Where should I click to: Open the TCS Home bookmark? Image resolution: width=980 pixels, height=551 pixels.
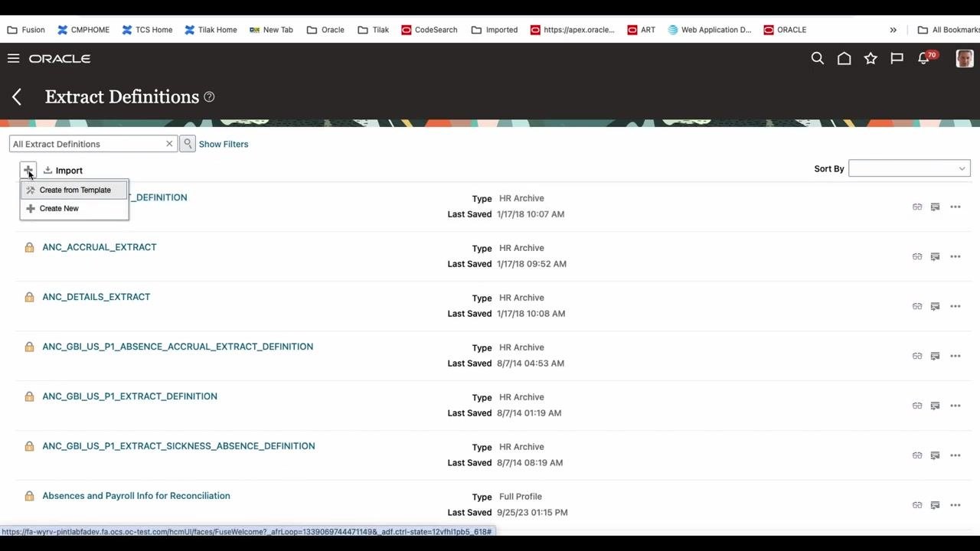click(147, 30)
